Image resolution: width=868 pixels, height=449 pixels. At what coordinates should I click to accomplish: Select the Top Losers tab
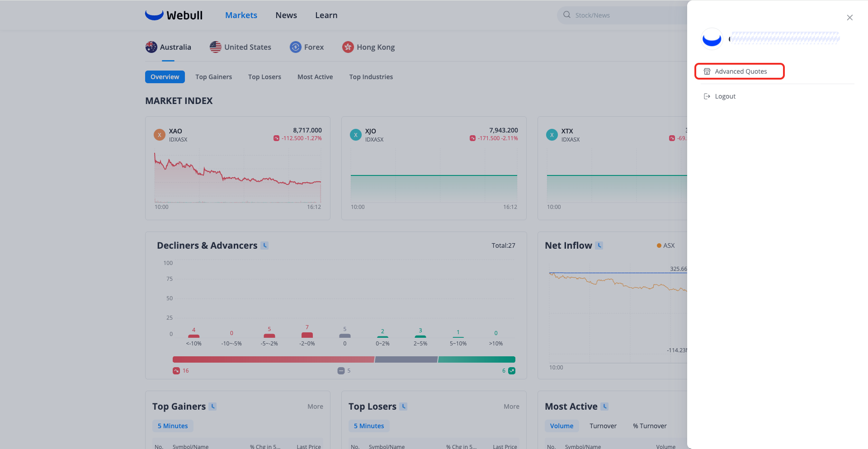pos(264,77)
